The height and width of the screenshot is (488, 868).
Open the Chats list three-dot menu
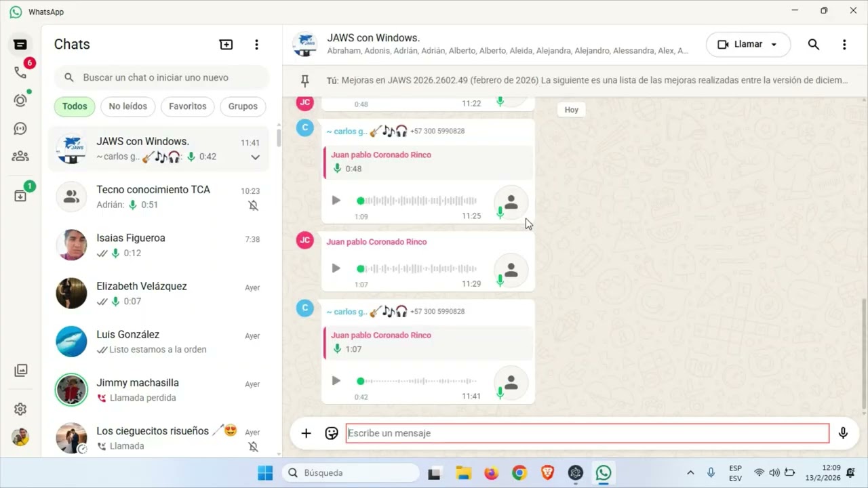pos(256,45)
